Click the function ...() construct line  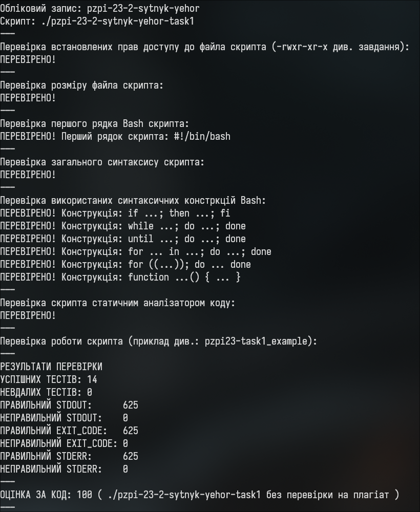pyautogui.click(x=120, y=277)
